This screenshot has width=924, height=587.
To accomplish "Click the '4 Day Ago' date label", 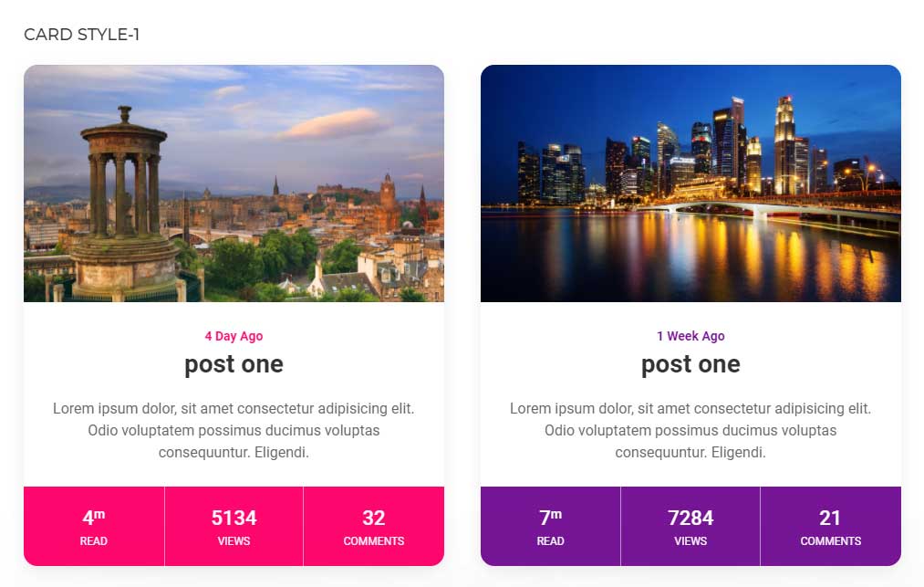I will click(x=234, y=336).
